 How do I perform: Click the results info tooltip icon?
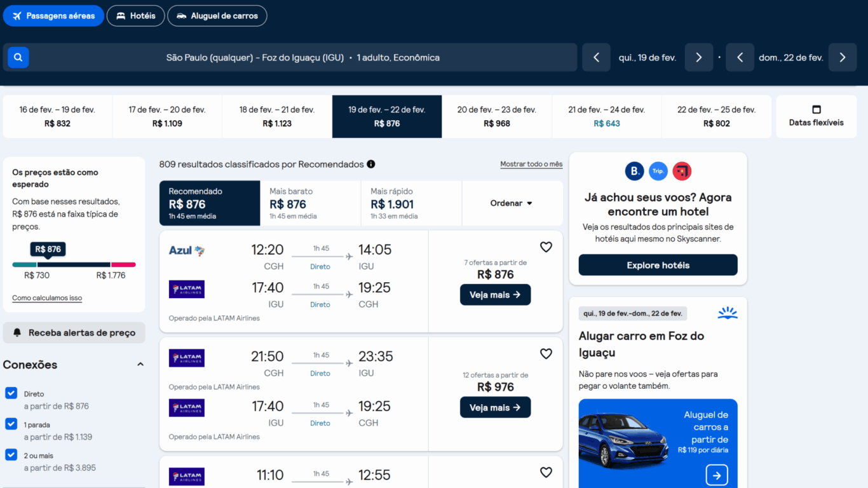click(x=370, y=164)
